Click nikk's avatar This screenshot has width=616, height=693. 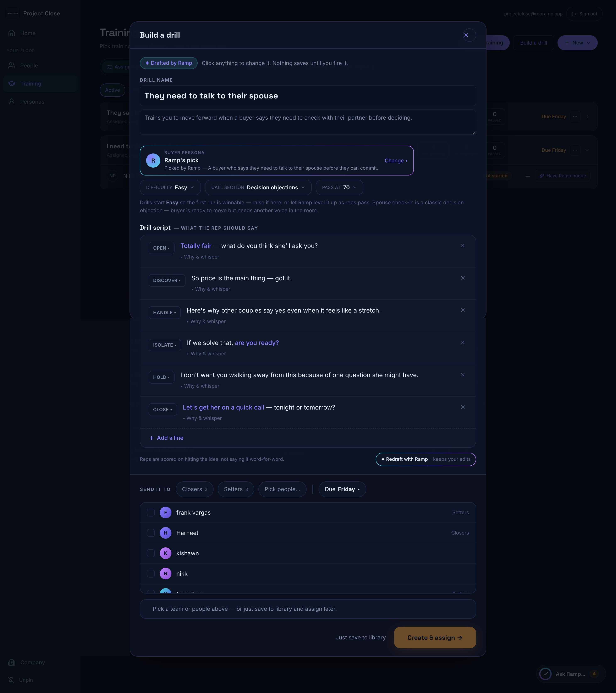tap(165, 574)
